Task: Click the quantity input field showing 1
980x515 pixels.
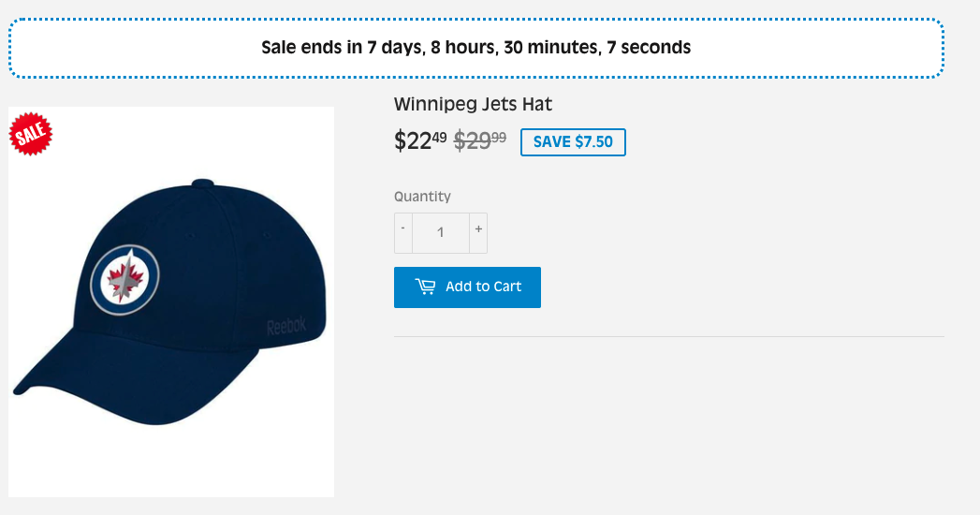Action: click(x=441, y=233)
